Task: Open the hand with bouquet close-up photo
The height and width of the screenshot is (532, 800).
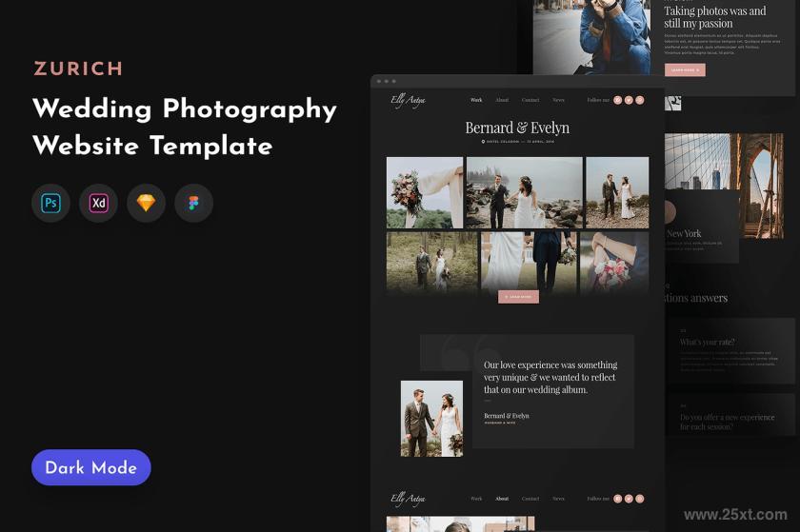Action: click(614, 264)
